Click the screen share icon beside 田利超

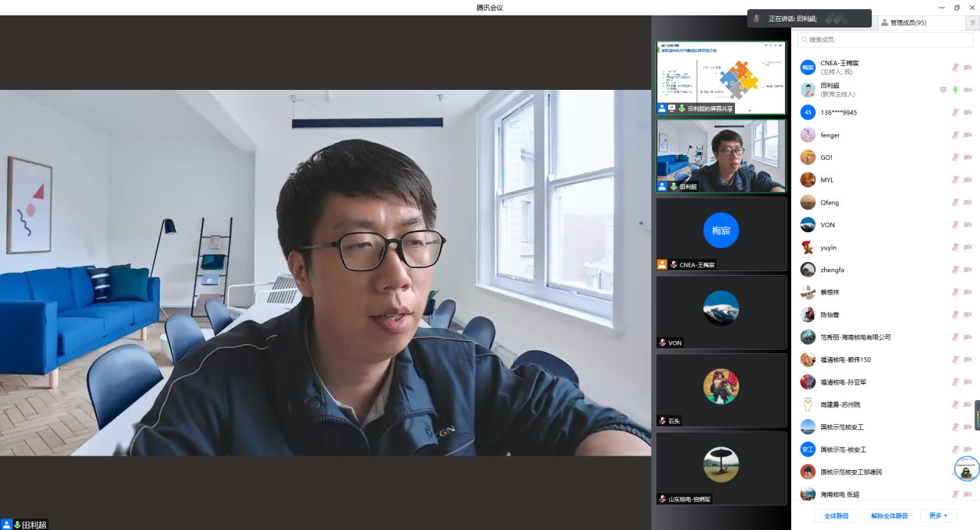tap(943, 90)
